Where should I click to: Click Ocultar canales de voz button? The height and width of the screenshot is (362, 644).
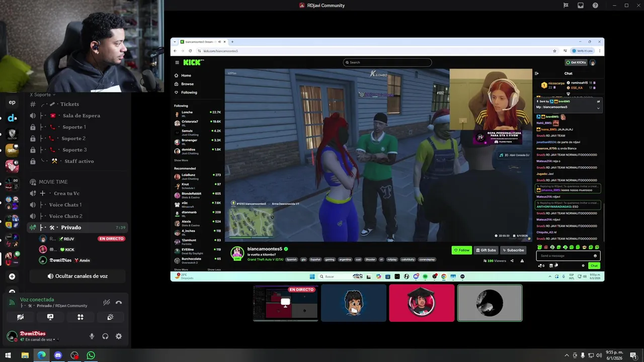pyautogui.click(x=78, y=276)
